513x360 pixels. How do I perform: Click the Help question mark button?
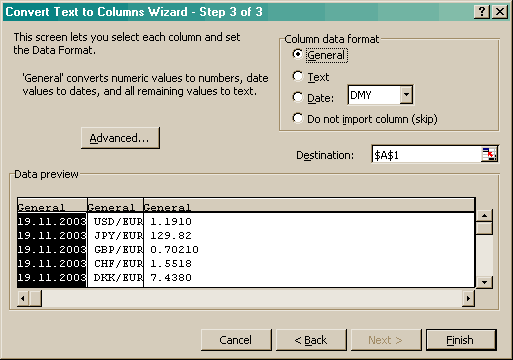[x=482, y=12]
